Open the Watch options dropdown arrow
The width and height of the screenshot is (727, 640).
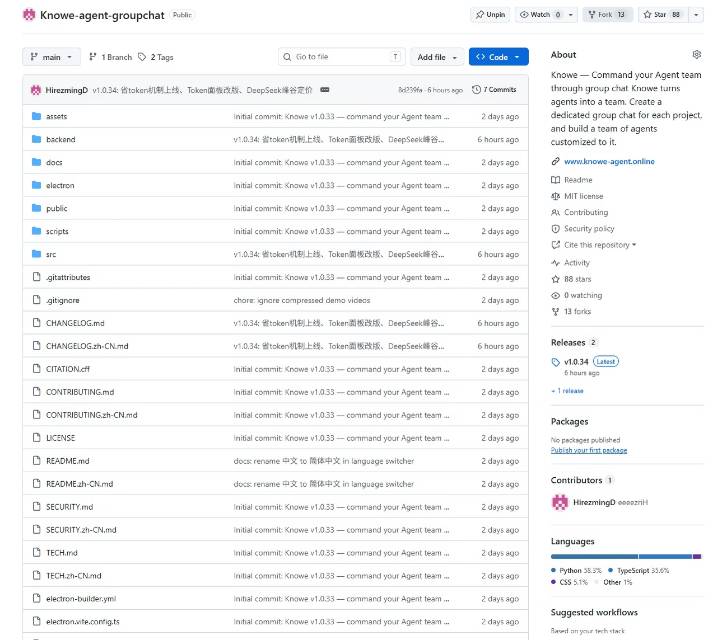571,15
